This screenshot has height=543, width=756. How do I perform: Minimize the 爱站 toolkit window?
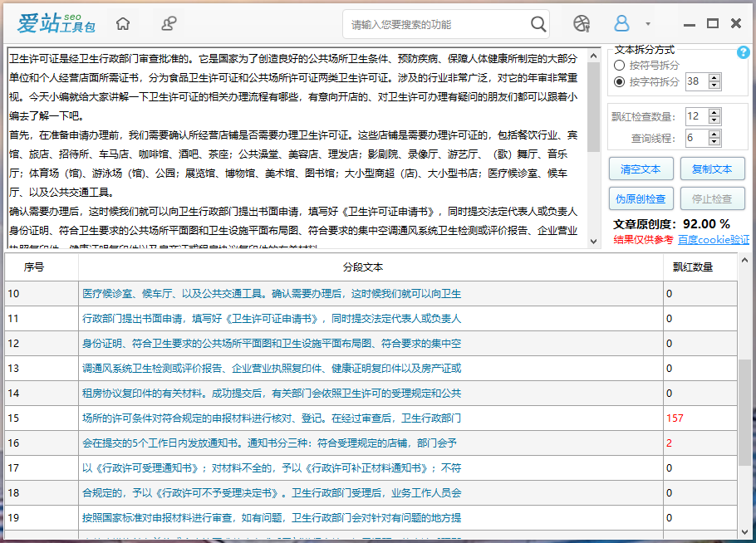[690, 24]
